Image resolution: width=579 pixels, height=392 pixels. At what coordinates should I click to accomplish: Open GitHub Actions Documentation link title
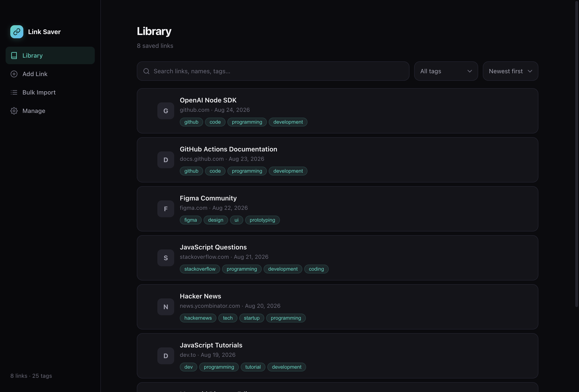[229, 149]
